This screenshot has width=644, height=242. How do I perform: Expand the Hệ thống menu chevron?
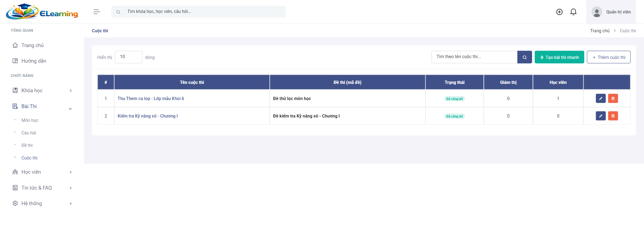coord(71,204)
